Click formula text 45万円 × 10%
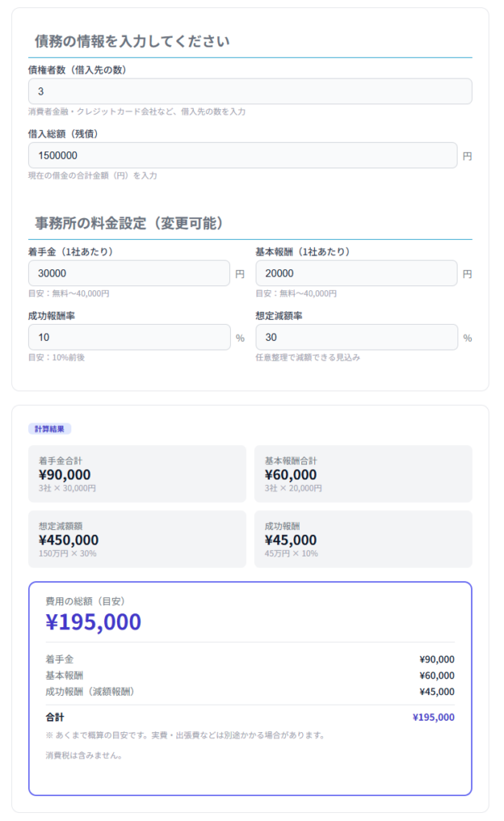This screenshot has width=504, height=821. point(291,553)
